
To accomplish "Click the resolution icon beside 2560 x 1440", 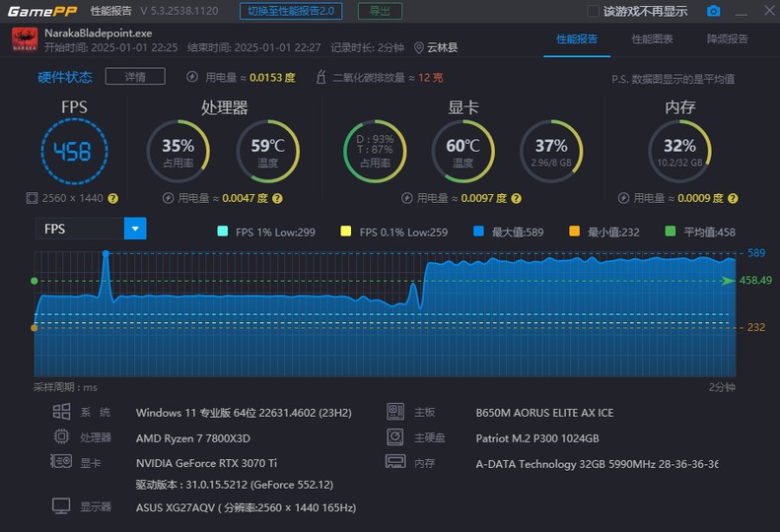I will click(32, 198).
